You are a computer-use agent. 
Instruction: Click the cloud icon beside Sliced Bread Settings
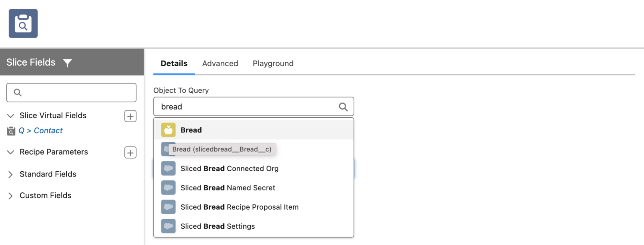[168, 226]
